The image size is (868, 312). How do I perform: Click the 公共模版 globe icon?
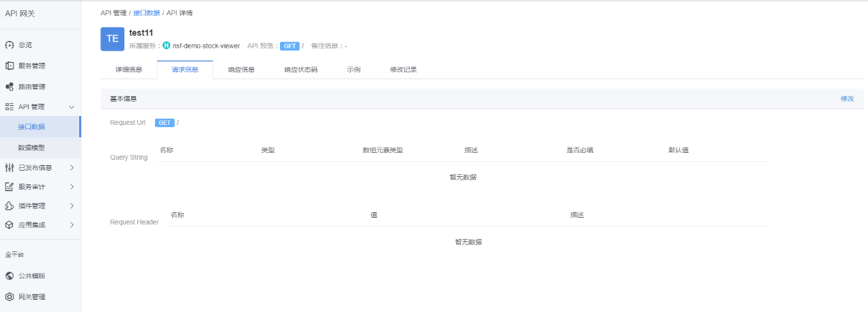click(x=10, y=276)
